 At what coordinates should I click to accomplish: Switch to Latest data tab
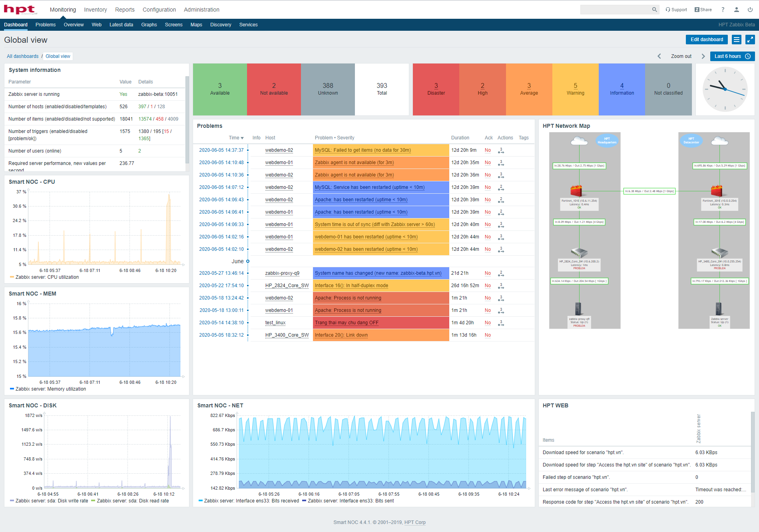pos(121,25)
